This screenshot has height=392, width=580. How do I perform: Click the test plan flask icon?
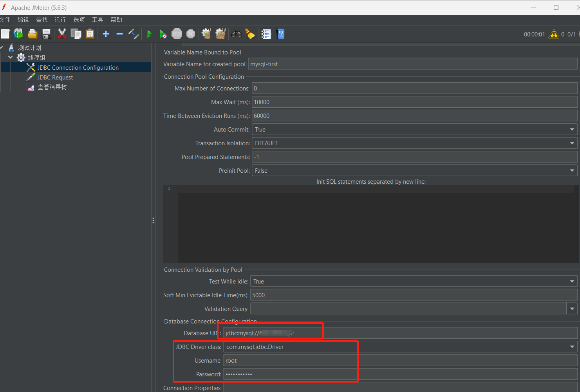[11, 48]
